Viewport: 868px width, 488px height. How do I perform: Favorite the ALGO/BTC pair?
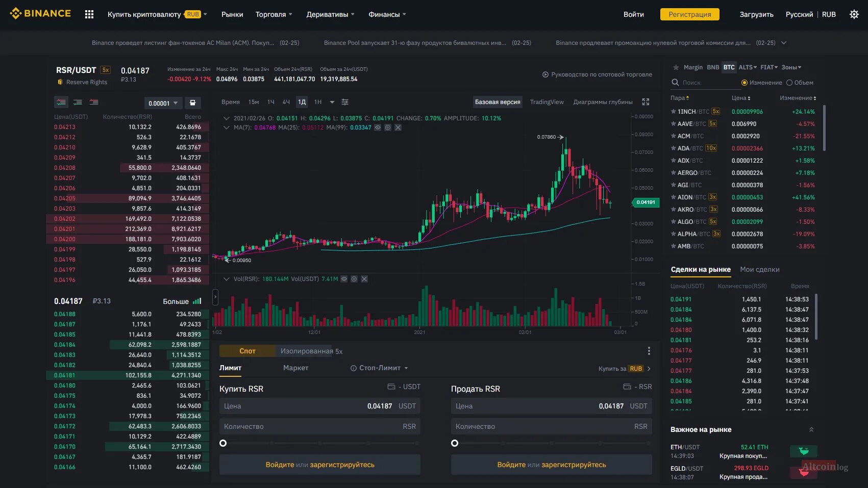pos(674,221)
